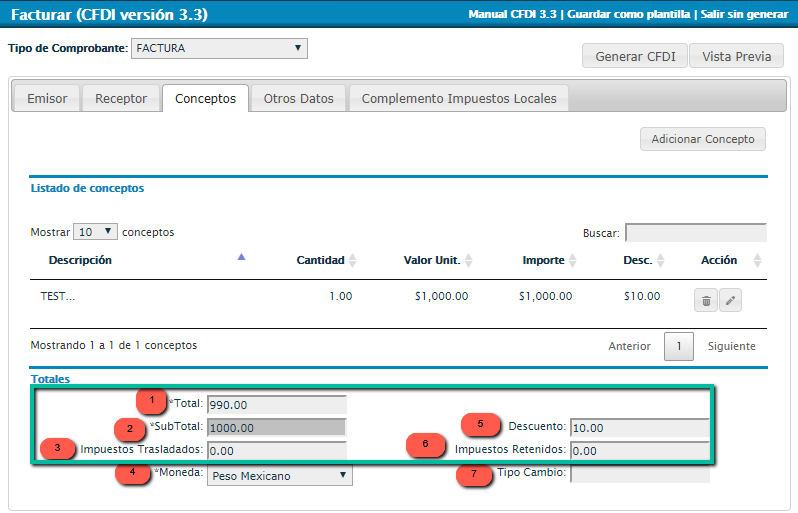Open the Tipo de Comprobante dropdown
This screenshot has height=513, width=798.
(x=219, y=48)
